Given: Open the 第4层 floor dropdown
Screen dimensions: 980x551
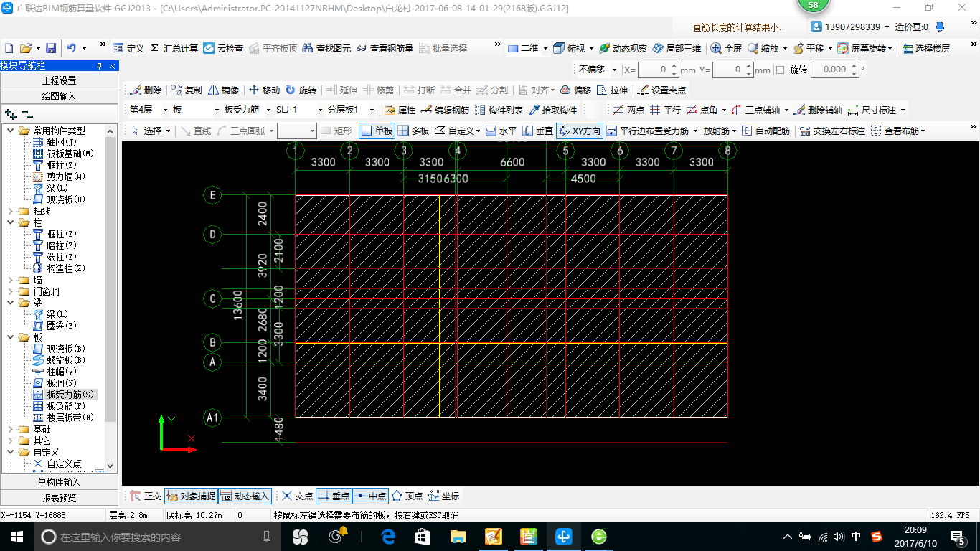Looking at the screenshot, I should point(165,110).
